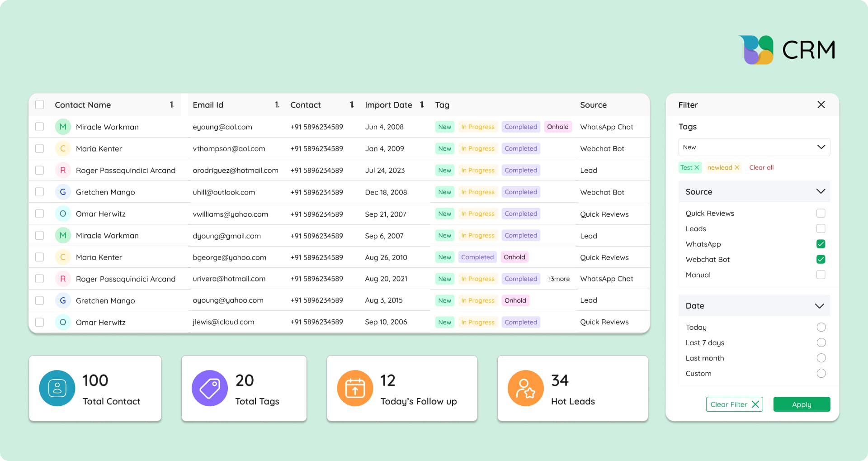
Task: Click Apply to apply filters
Action: 801,404
